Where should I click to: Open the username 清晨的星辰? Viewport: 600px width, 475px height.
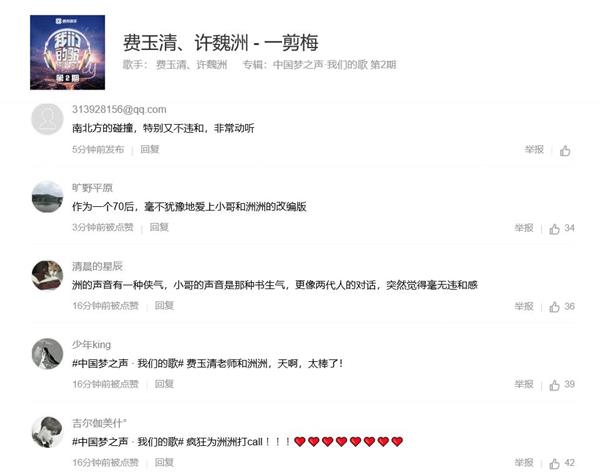[98, 266]
